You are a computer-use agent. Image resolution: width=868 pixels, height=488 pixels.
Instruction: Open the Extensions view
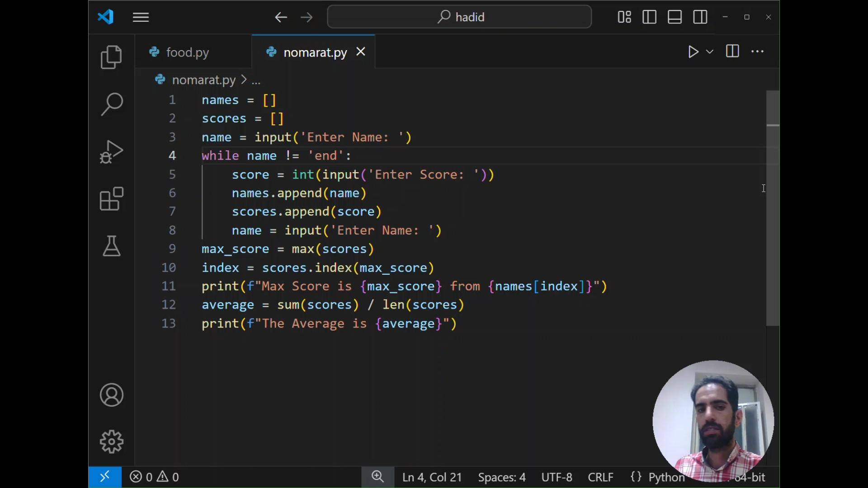pos(111,199)
